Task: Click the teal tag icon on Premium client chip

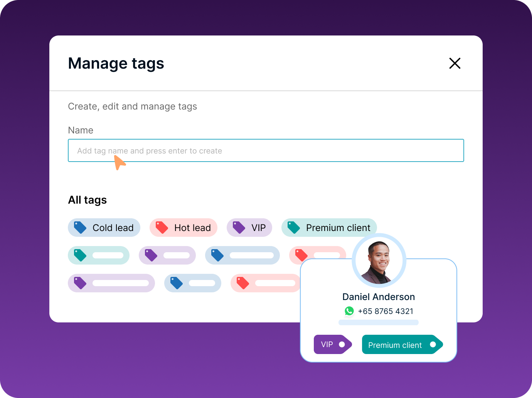Action: [x=294, y=228]
